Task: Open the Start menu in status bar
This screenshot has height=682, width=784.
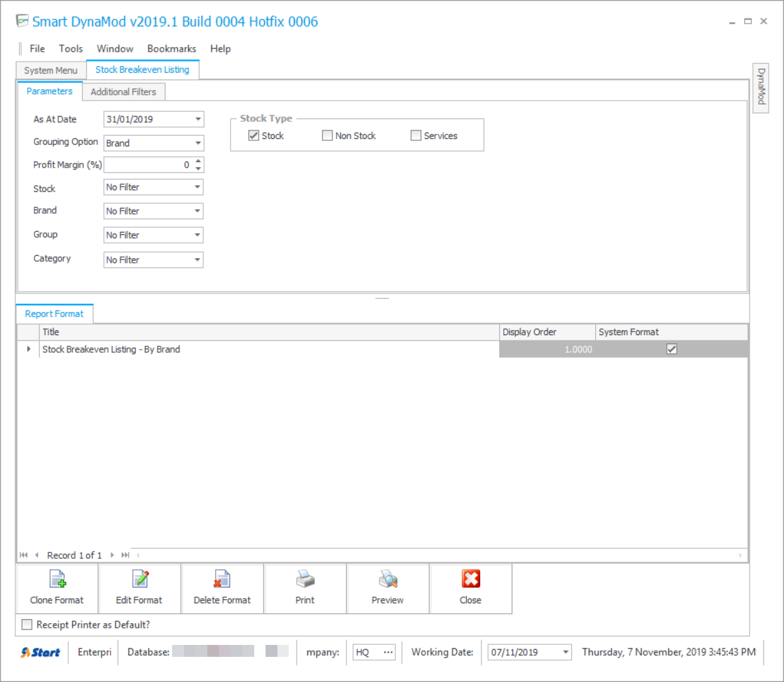Action: pyautogui.click(x=40, y=652)
